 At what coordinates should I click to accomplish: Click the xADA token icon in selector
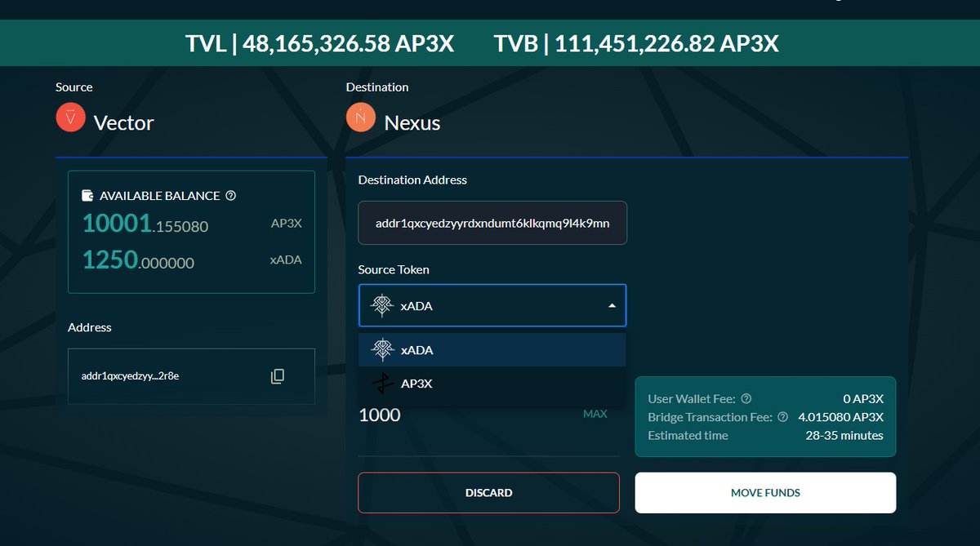click(x=382, y=305)
